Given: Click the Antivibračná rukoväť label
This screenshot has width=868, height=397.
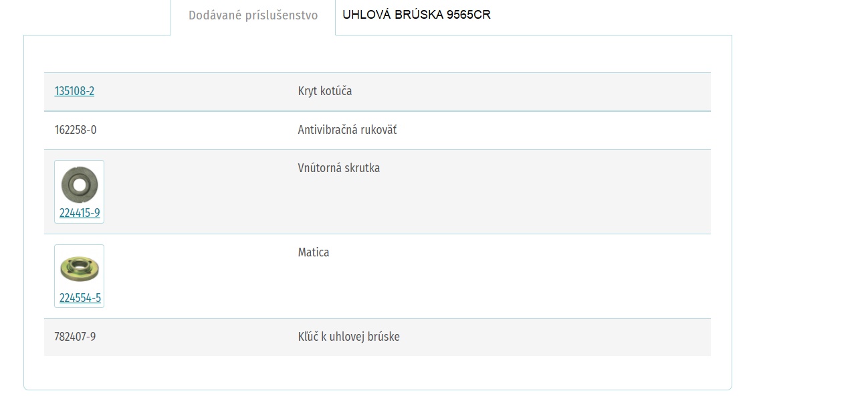Looking at the screenshot, I should point(347,130).
